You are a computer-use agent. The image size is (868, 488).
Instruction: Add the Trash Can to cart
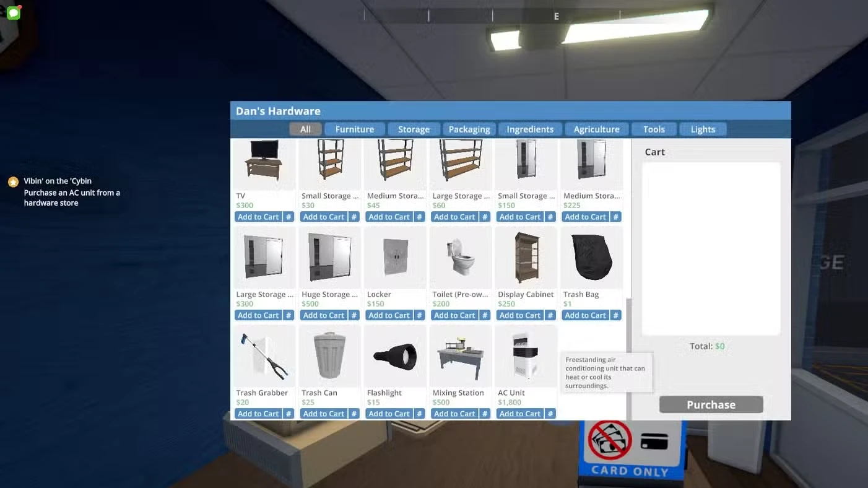324,414
